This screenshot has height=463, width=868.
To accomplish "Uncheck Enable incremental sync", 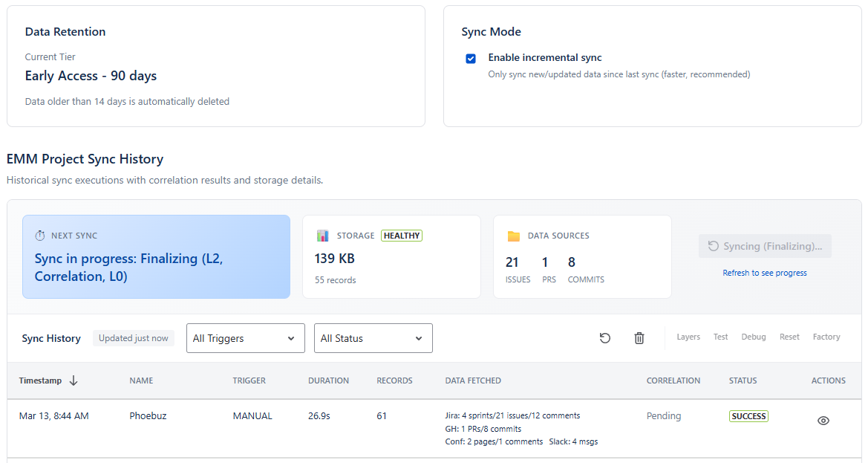I will coord(471,58).
